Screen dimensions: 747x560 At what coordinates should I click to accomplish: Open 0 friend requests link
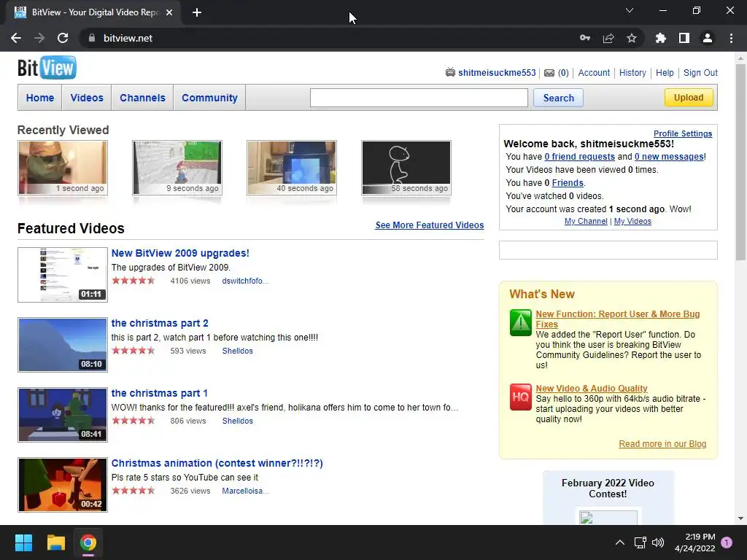(580, 157)
